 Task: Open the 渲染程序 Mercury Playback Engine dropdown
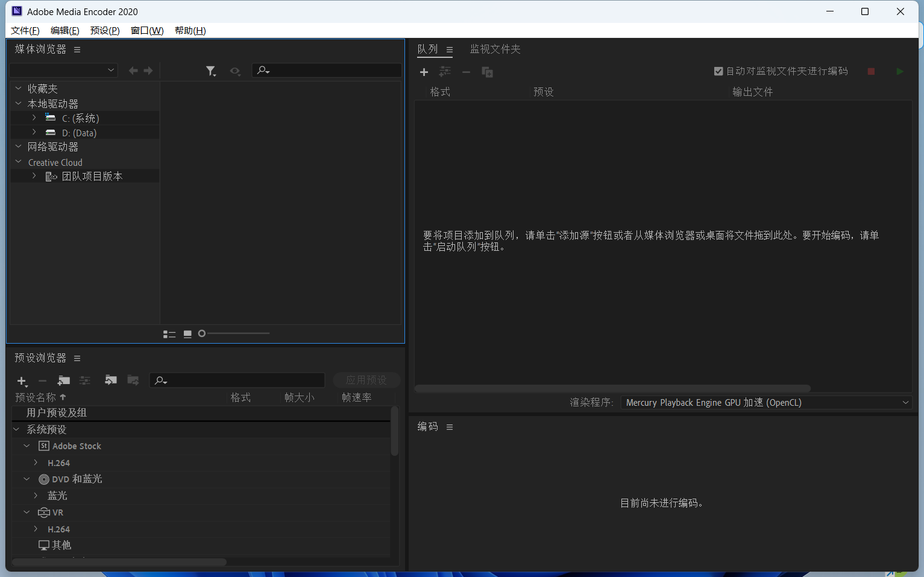click(766, 403)
